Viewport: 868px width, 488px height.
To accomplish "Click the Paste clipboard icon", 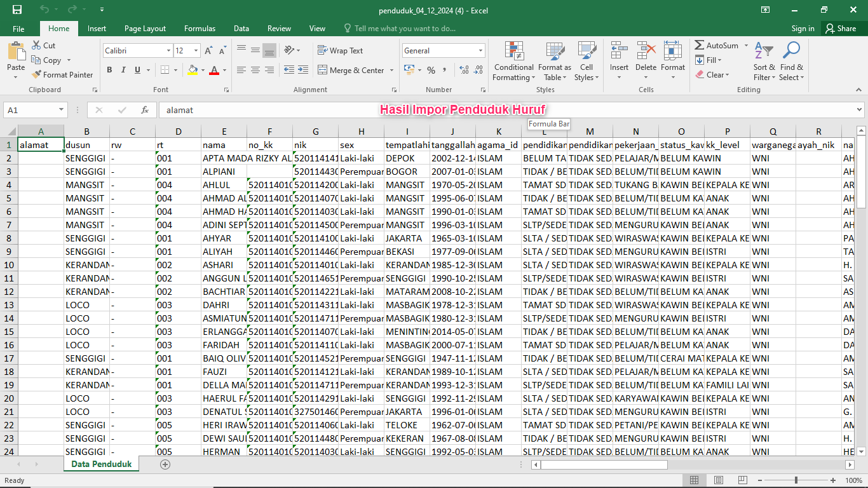I will pos(16,51).
